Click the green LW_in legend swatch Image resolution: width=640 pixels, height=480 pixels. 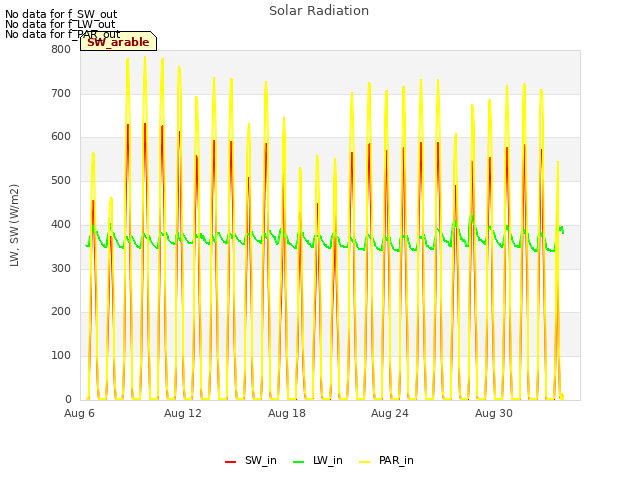point(299,462)
